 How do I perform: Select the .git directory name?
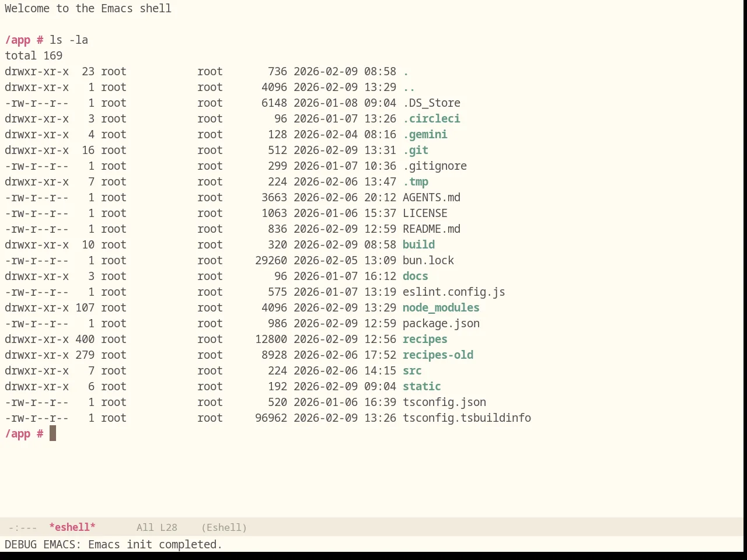(x=416, y=150)
